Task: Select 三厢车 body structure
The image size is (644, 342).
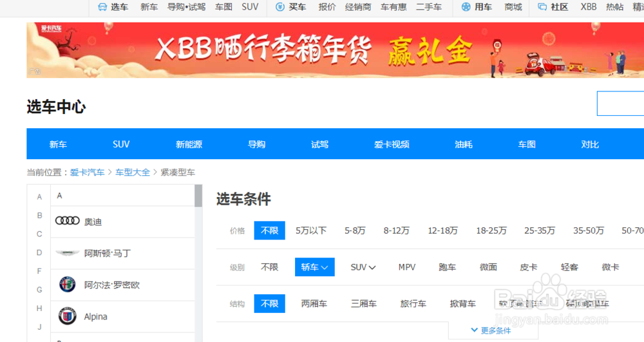Action: click(x=364, y=304)
